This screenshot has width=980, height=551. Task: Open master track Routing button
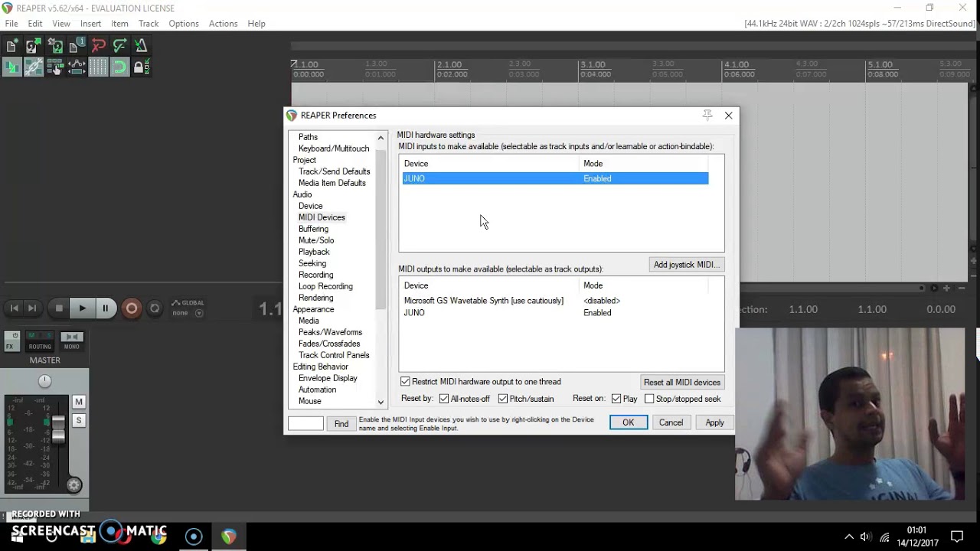[x=40, y=341]
